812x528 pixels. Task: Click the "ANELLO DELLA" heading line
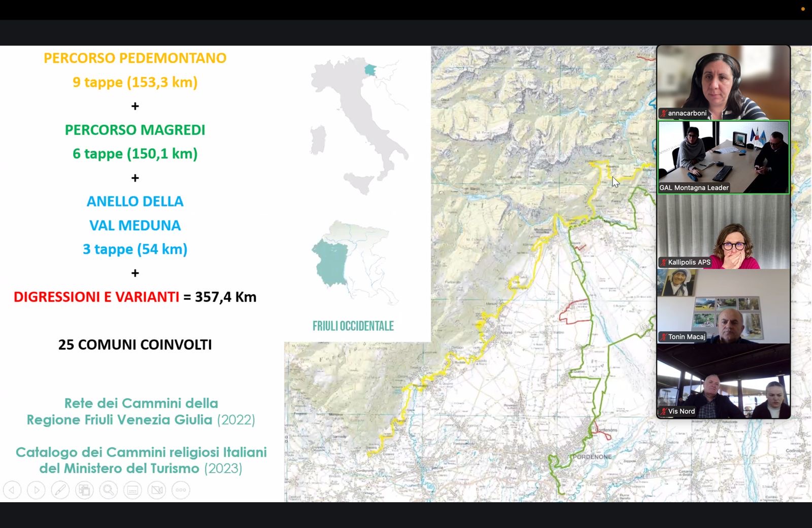click(135, 201)
